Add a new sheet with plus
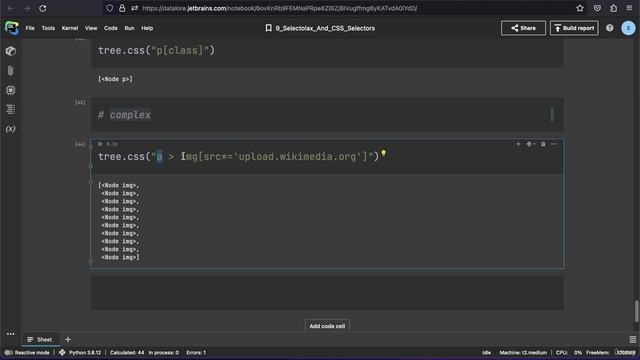 pyautogui.click(x=68, y=340)
